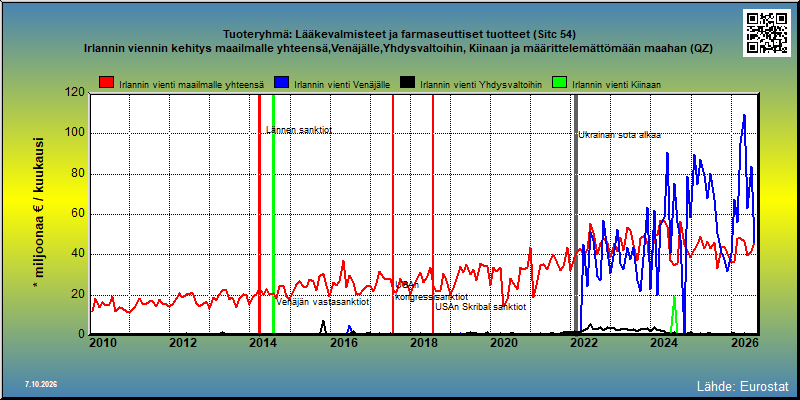
Task: Click the title line 'Tuoteryhmä: Lääkevalmisteet ja farmaseuttiset tuotteet'
Action: [x=399, y=35]
